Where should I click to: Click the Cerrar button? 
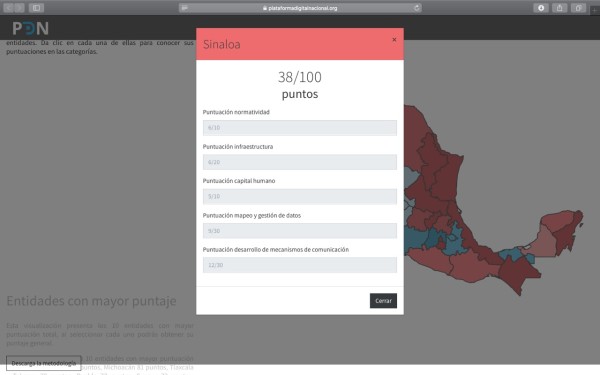point(383,301)
